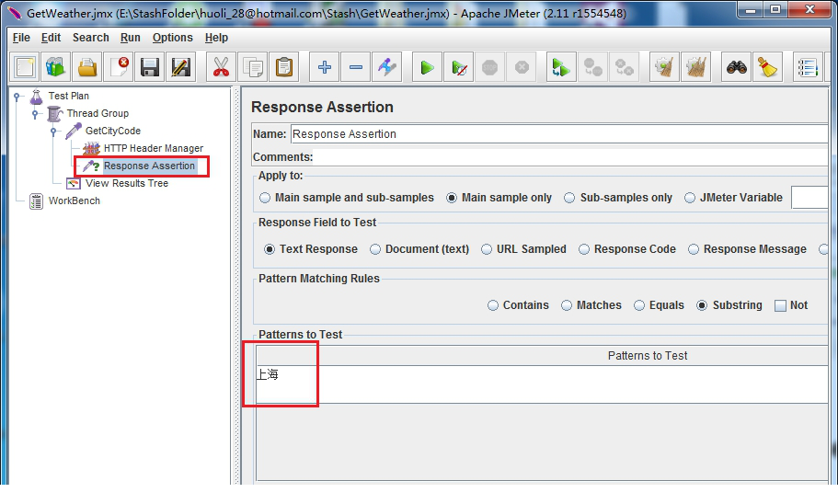Click the Patterns to Test column header
The width and height of the screenshot is (838, 504).
(542, 356)
